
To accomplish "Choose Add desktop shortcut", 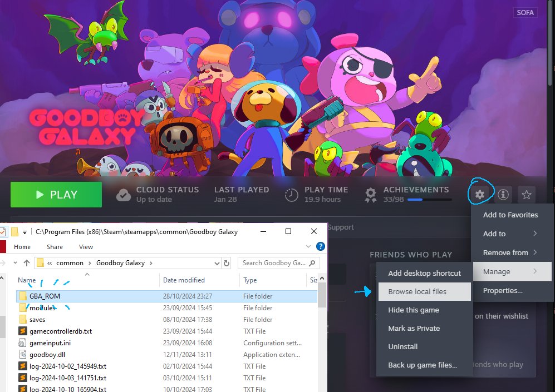I will click(424, 273).
